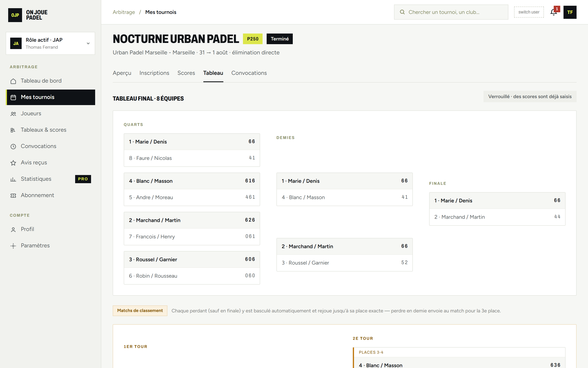Click the Convocations clock icon
Image resolution: width=588 pixels, height=368 pixels.
point(13,146)
